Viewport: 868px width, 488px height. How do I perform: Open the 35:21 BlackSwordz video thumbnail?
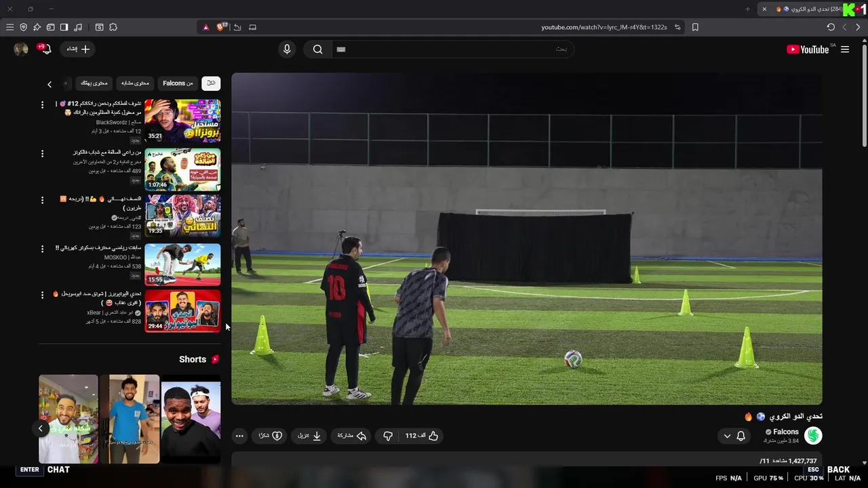tap(182, 121)
